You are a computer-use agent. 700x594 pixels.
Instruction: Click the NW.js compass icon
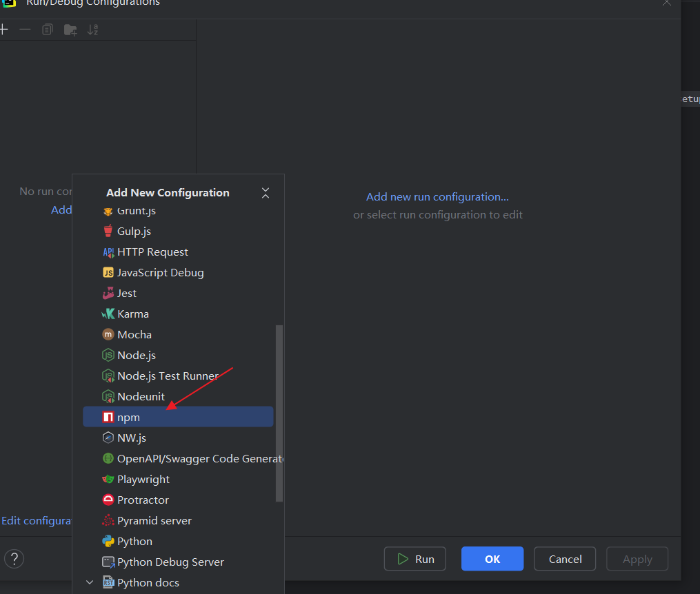point(108,438)
